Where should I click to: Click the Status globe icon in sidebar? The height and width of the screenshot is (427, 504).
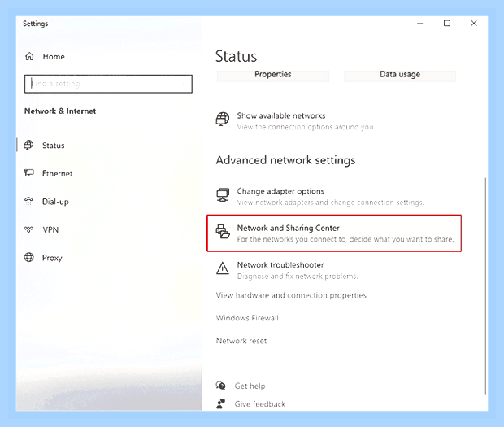[x=28, y=145]
